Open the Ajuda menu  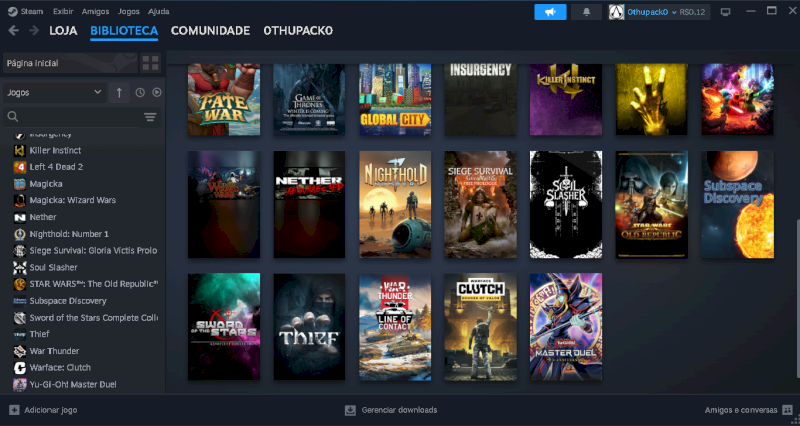coord(159,11)
